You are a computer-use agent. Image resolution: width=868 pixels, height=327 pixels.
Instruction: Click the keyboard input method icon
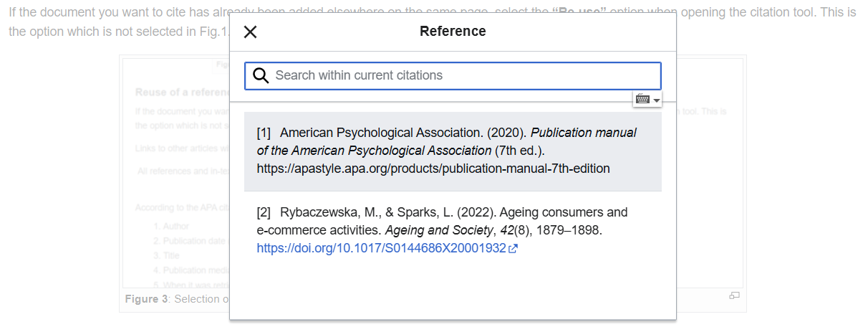point(642,100)
